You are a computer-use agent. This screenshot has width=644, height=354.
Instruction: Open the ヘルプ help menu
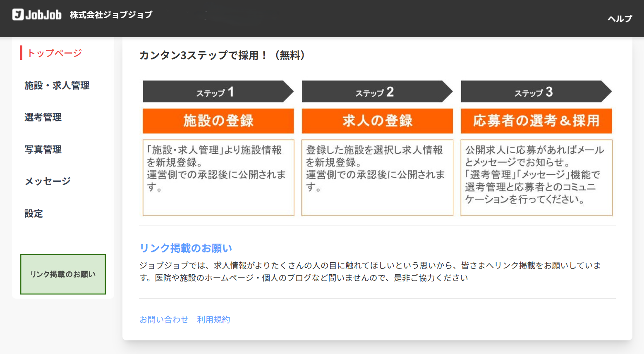(619, 19)
